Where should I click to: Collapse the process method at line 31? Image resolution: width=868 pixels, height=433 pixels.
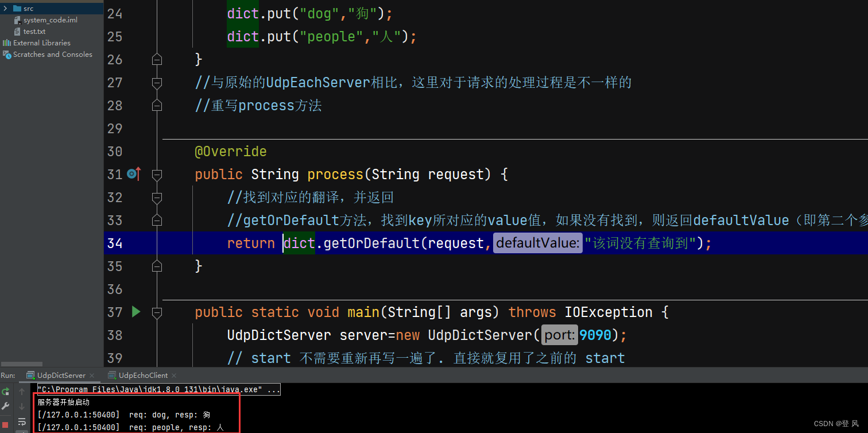pos(157,174)
